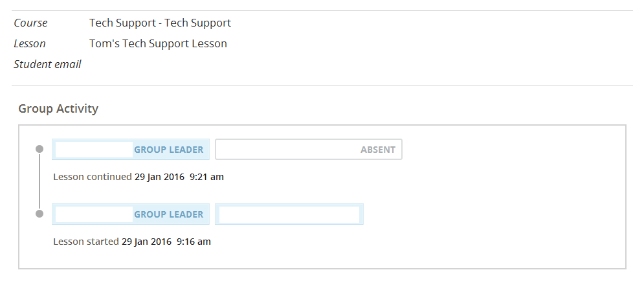Click the vertical line connecting timeline dots
This screenshot has width=644, height=283.
coord(39,181)
